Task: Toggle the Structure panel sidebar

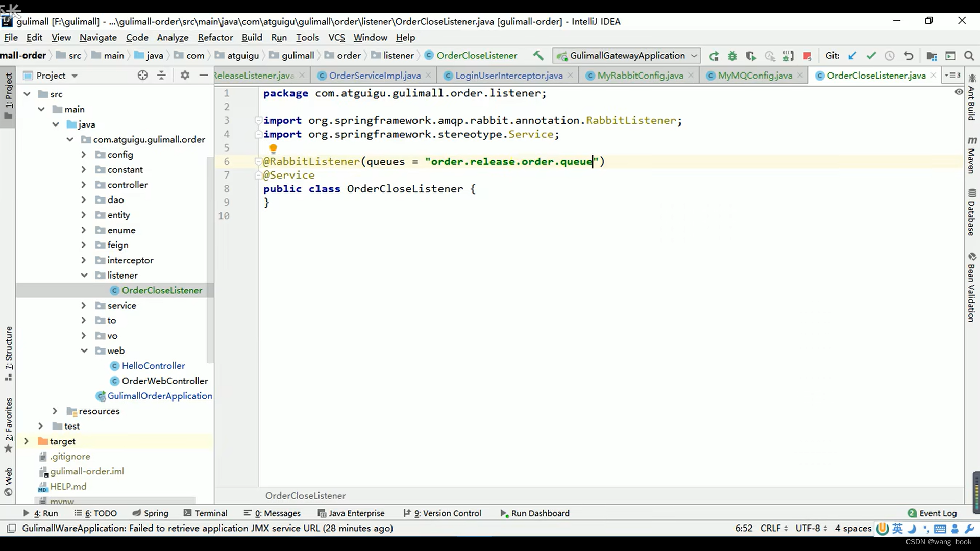Action: coord(9,350)
